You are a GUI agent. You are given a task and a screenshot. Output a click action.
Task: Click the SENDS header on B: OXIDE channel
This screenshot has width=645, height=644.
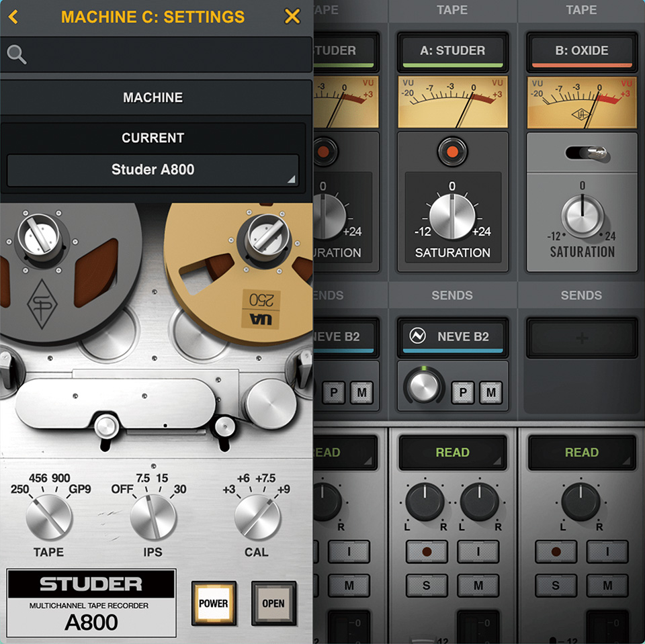coord(581,295)
